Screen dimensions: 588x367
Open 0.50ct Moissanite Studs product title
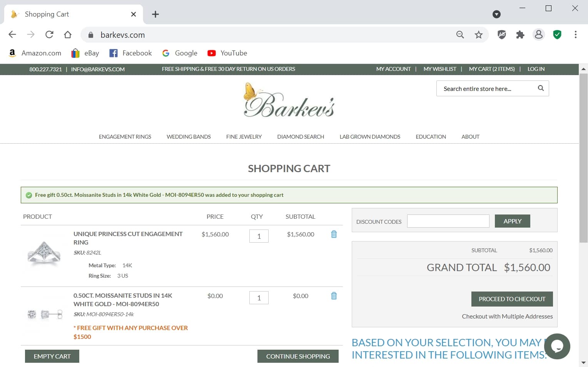click(123, 300)
